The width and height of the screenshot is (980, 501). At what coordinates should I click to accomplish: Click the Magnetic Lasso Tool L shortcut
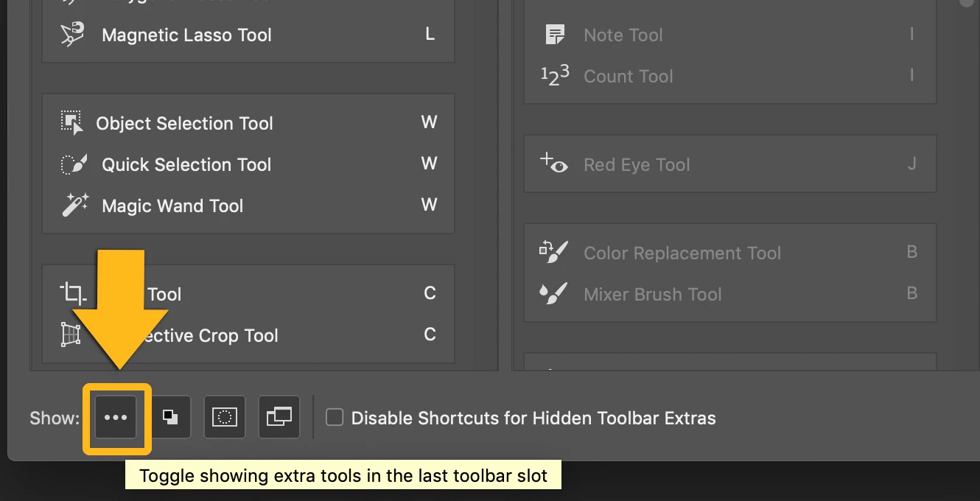point(430,34)
